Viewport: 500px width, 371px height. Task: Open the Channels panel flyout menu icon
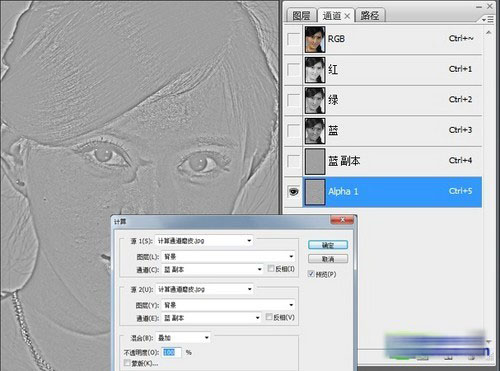tap(488, 20)
